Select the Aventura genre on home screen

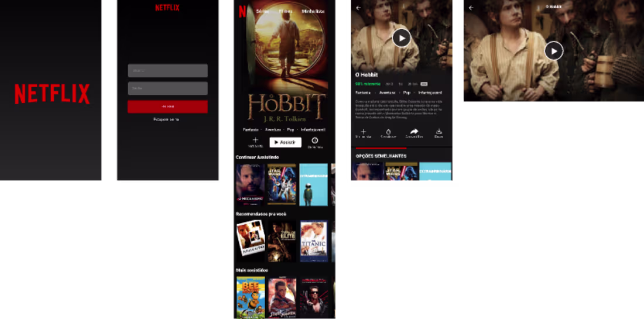tap(273, 130)
